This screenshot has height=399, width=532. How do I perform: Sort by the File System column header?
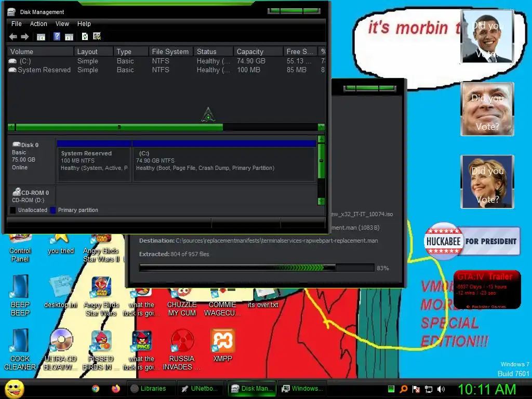(170, 51)
